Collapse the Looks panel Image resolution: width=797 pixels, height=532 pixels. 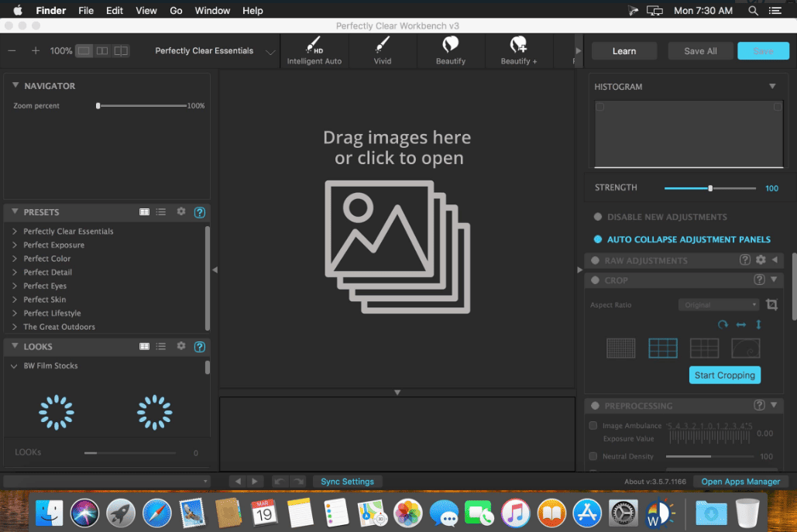(x=15, y=345)
